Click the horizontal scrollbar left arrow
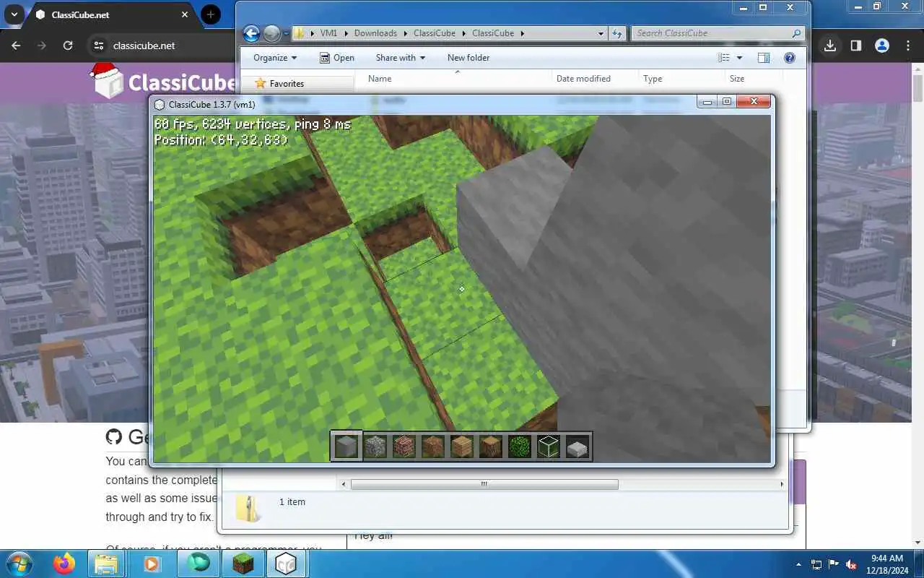 pos(344,484)
